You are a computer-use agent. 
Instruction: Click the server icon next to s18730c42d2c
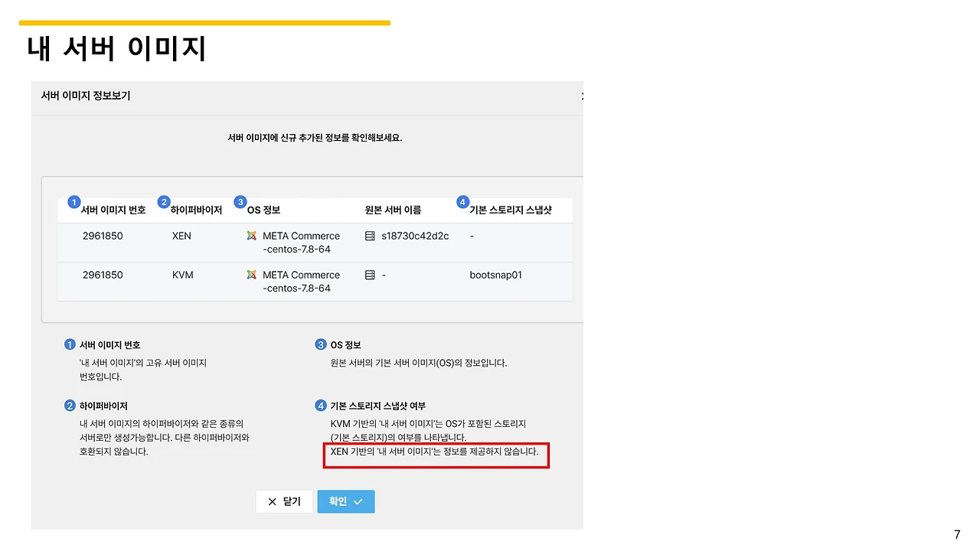[x=369, y=236]
